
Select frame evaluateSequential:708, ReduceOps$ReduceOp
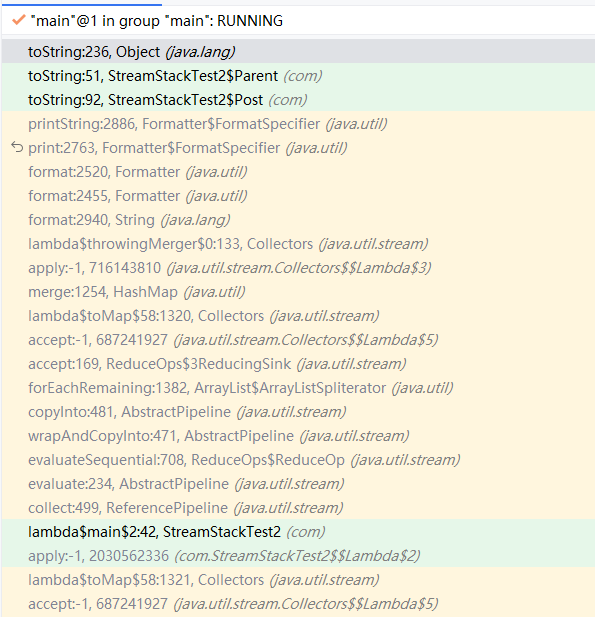tap(298, 460)
